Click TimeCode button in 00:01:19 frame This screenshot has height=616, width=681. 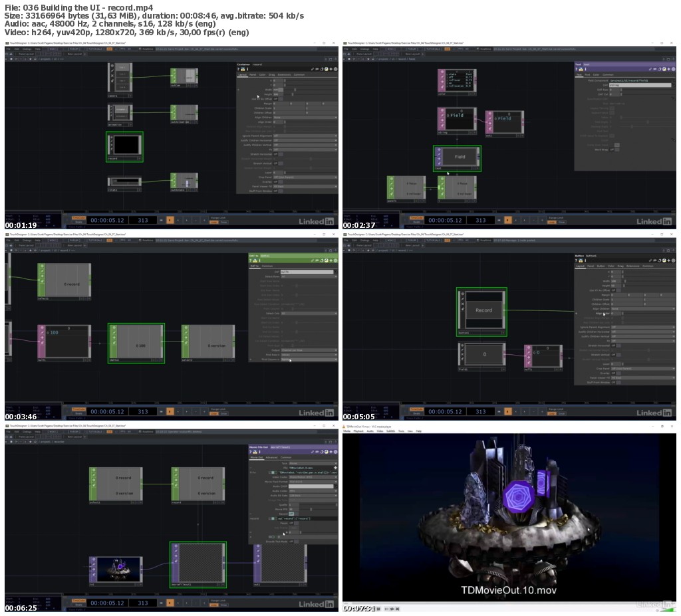click(78, 217)
